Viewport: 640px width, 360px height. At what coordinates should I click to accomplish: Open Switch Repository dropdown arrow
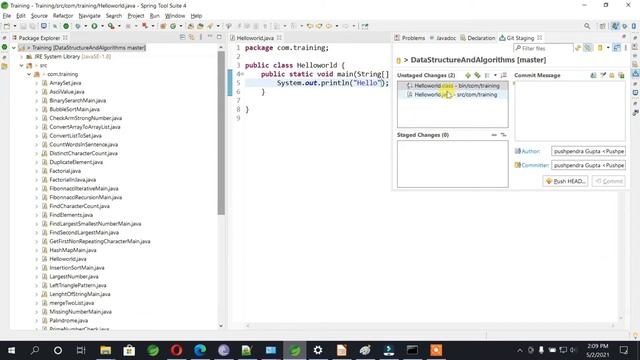[608, 48]
